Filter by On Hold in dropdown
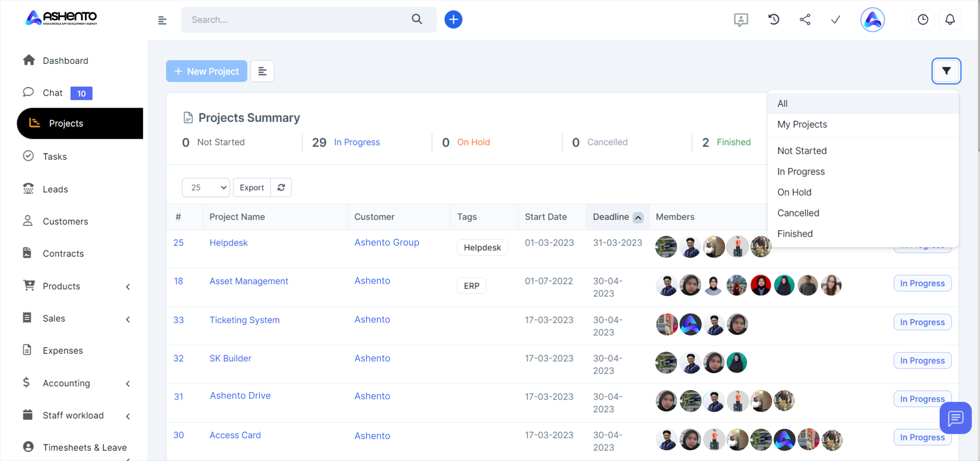The width and height of the screenshot is (980, 461). (x=863, y=192)
